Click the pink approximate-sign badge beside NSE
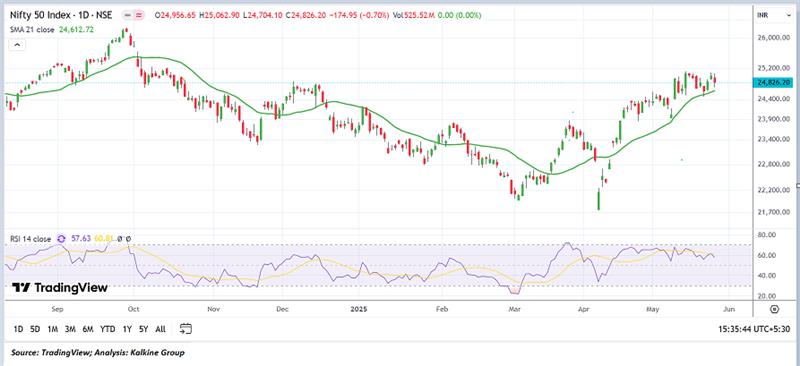800x366 pixels. coord(140,16)
